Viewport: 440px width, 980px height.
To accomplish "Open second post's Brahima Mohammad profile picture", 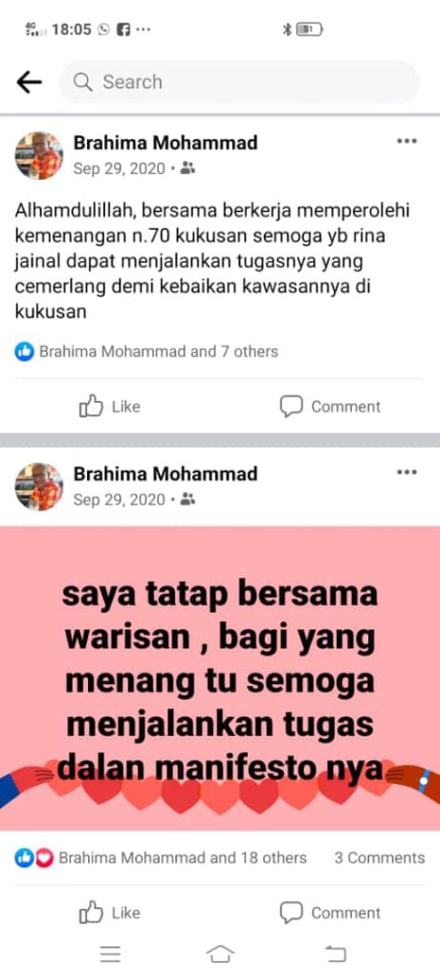I will point(39,487).
